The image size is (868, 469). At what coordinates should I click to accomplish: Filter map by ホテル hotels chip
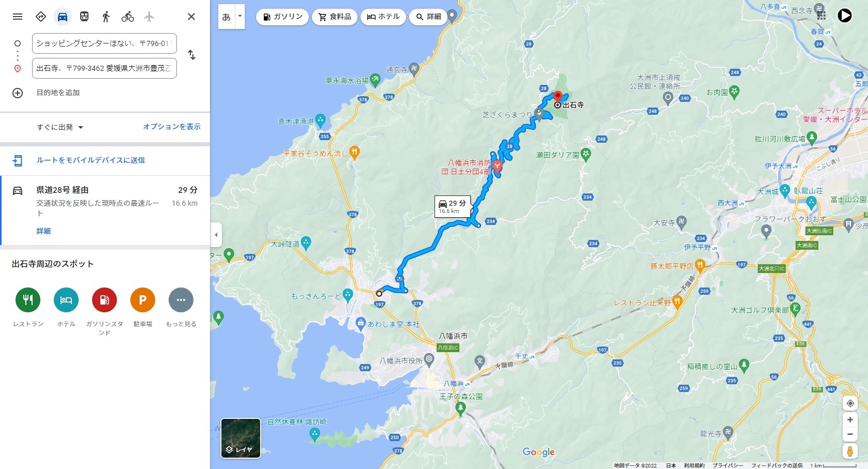tap(383, 17)
